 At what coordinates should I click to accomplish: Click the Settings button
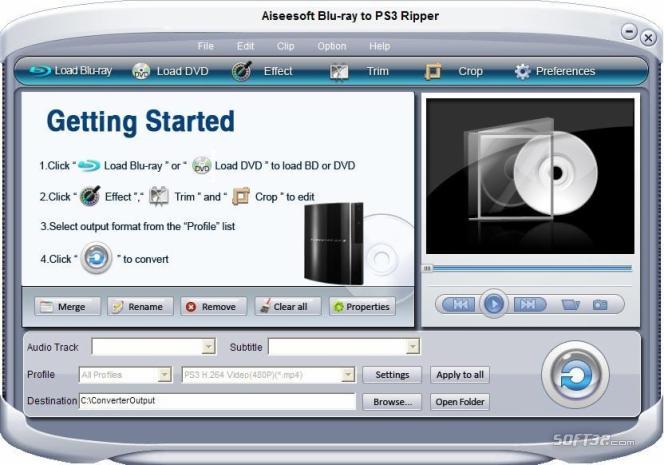pyautogui.click(x=392, y=375)
